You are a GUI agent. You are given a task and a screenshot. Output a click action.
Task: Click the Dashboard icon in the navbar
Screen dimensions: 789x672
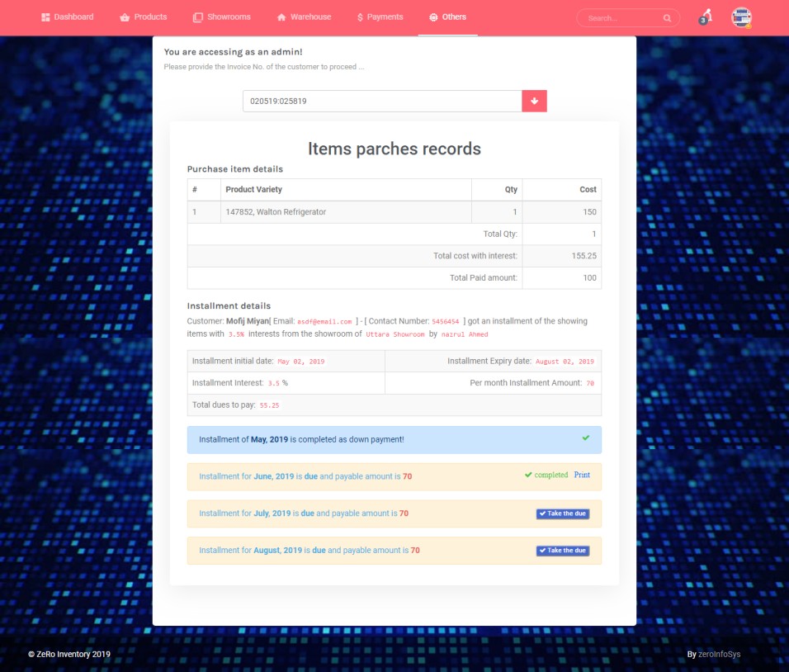tap(46, 17)
